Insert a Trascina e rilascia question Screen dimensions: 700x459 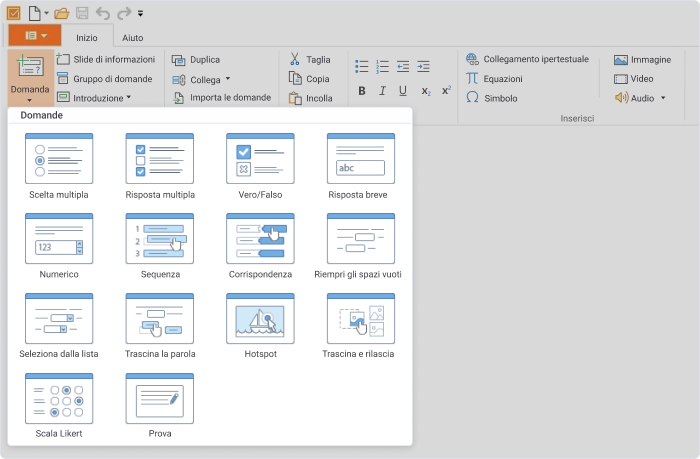point(359,326)
